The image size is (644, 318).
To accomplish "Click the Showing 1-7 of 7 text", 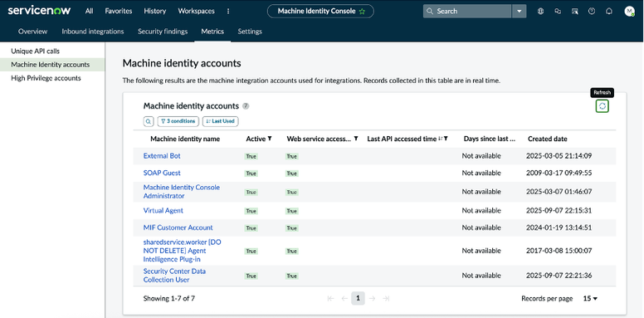I will click(168, 299).
